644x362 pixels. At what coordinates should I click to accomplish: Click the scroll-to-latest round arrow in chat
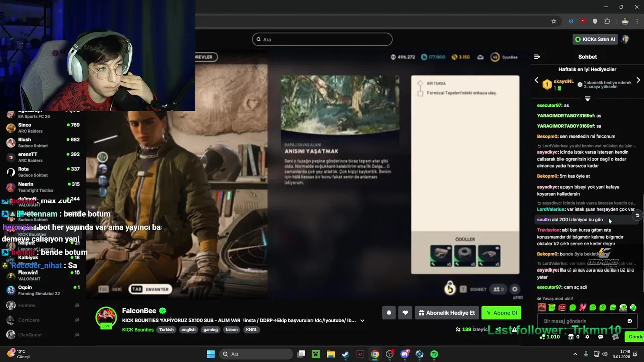coord(637,215)
